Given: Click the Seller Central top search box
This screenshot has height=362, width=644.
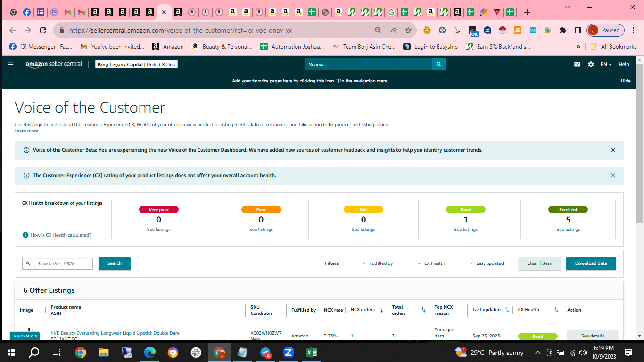Looking at the screenshot, I should [369, 64].
